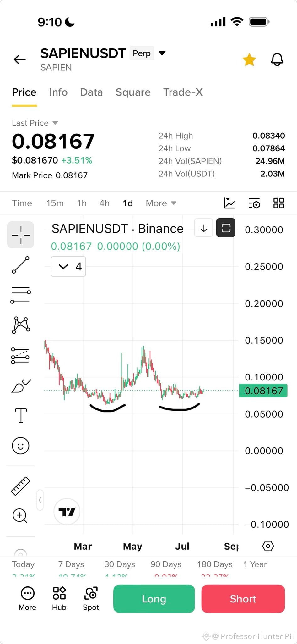Screen dimensions: 297x644
Task: Select the Time chart interval
Action: click(22, 203)
